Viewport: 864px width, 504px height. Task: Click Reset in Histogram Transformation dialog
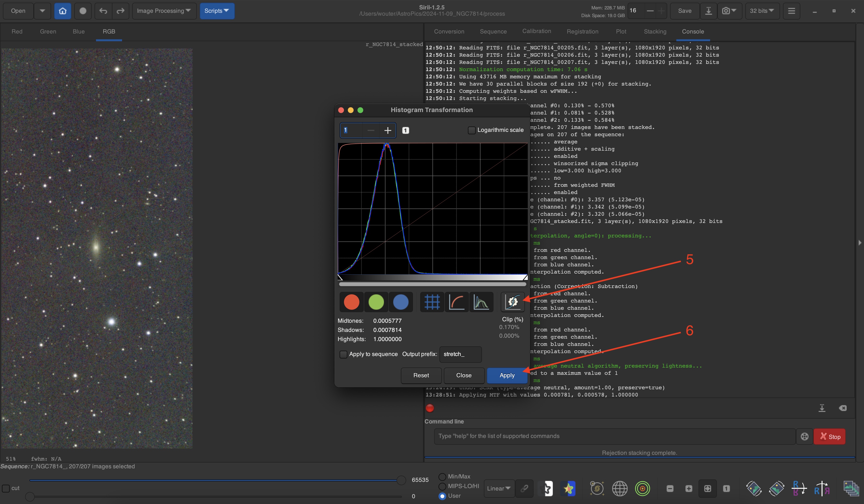click(x=421, y=376)
